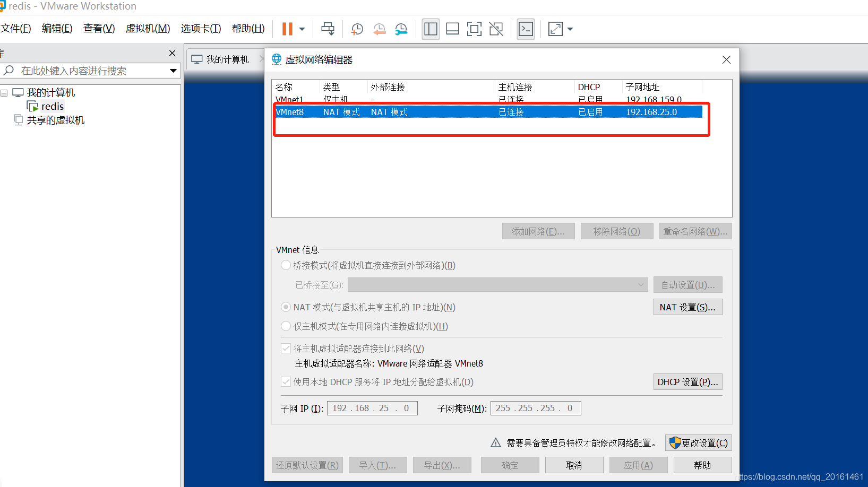Toggle 将主机虚拟适配器连接到此网络 checkbox
The image size is (868, 487).
[286, 349]
